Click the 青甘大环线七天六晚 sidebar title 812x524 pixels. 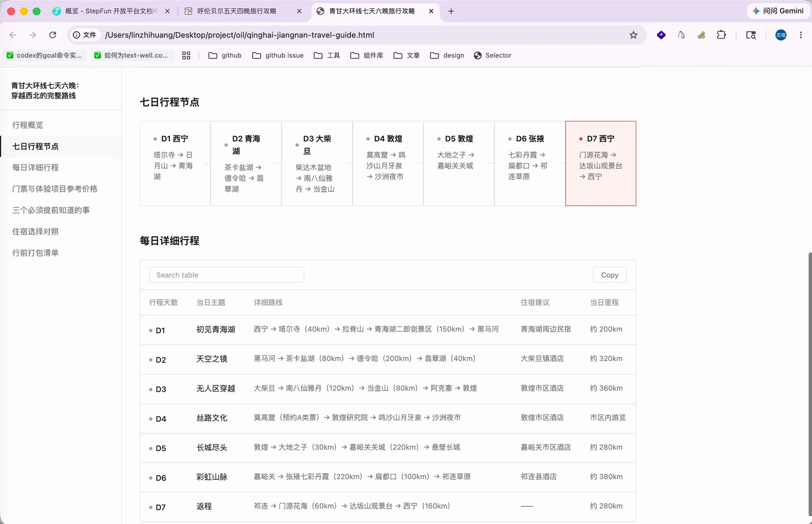(45, 90)
